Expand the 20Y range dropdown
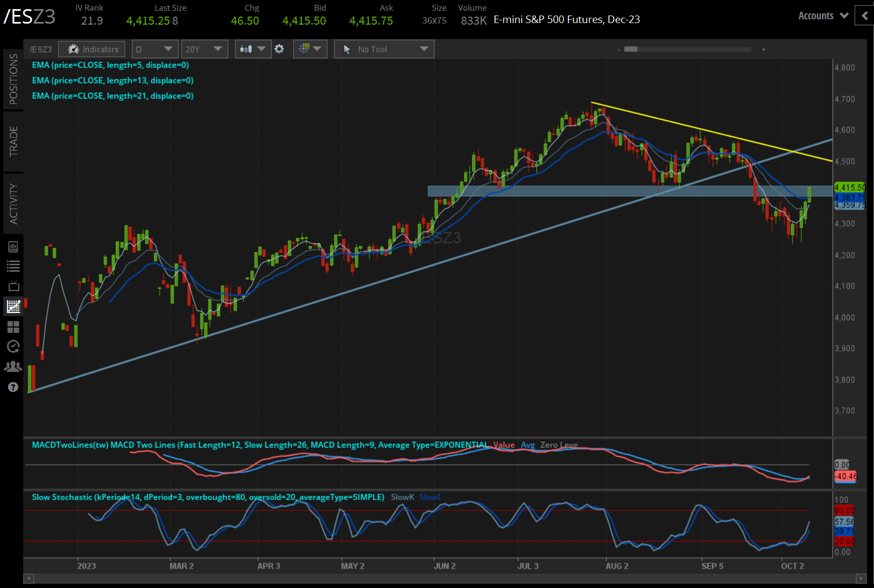The width and height of the screenshot is (874, 588). pos(204,49)
